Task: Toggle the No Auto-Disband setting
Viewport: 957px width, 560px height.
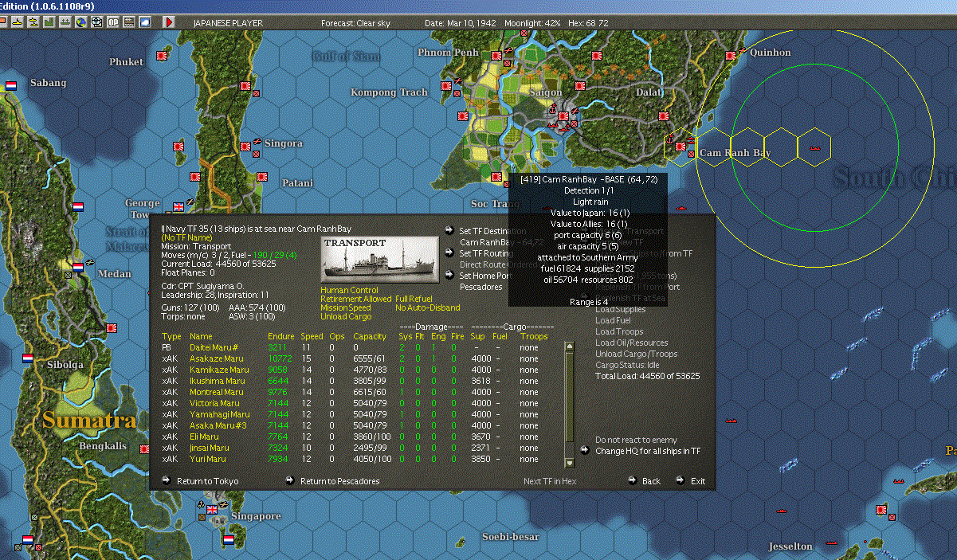Action: (428, 308)
